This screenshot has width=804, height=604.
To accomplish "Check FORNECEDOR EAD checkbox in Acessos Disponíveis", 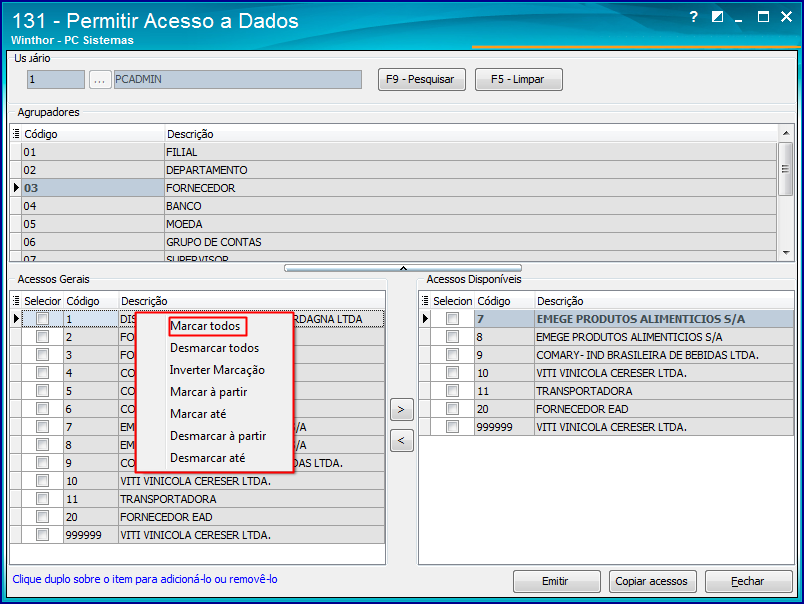I will pos(452,409).
